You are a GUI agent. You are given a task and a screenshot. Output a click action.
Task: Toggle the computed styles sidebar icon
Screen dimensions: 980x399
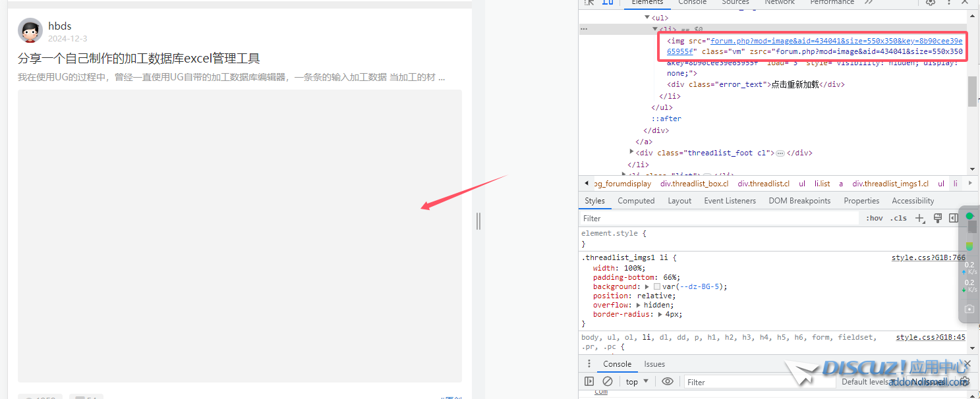(953, 218)
